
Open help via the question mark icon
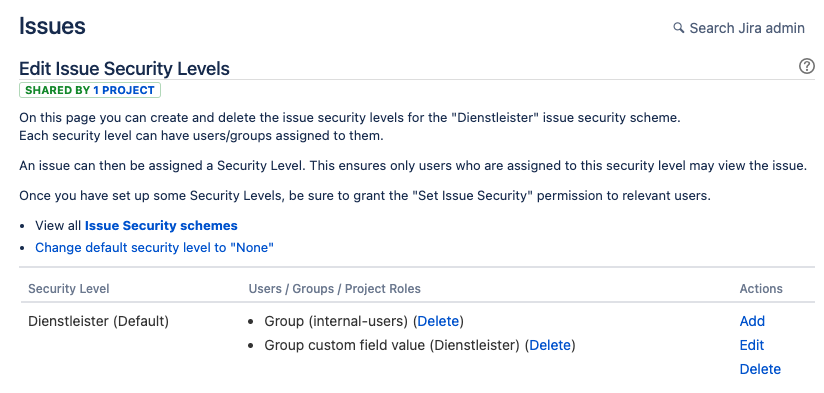(x=807, y=67)
